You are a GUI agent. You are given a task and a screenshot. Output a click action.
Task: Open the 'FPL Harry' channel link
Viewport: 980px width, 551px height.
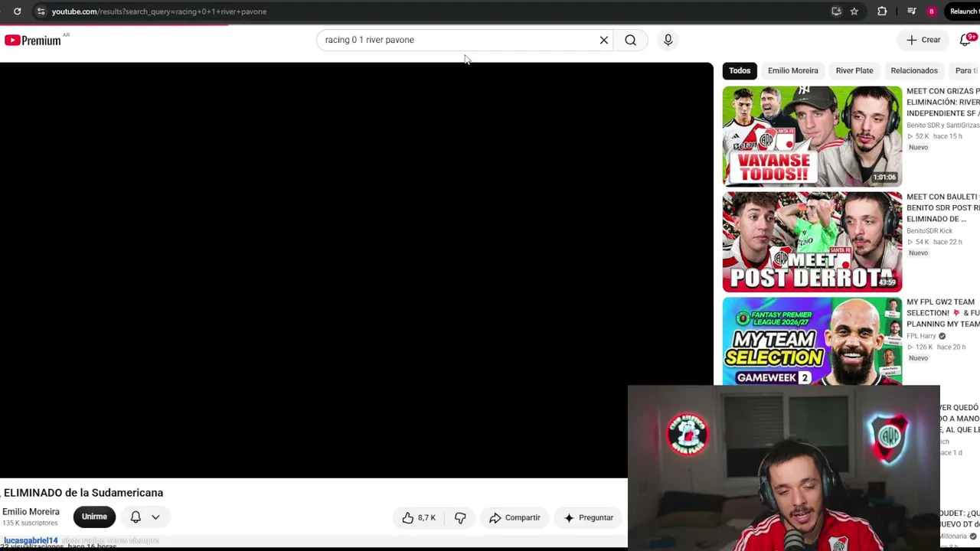point(921,336)
